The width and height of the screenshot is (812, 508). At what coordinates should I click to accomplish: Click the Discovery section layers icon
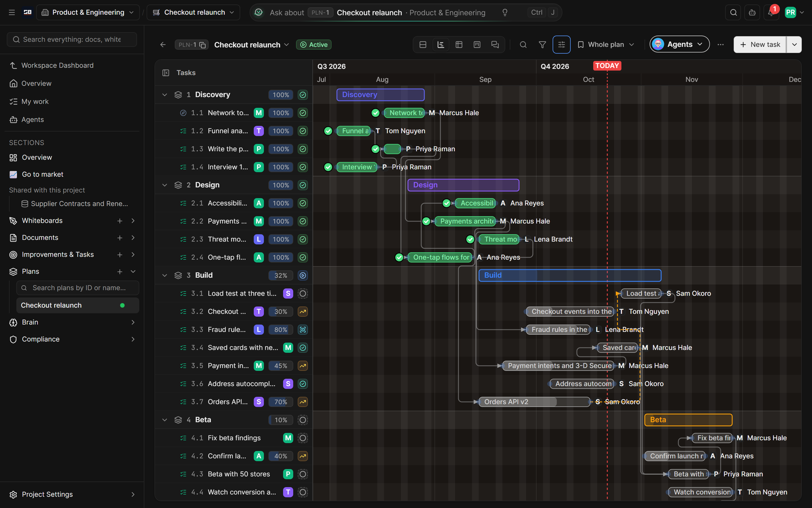(x=178, y=95)
